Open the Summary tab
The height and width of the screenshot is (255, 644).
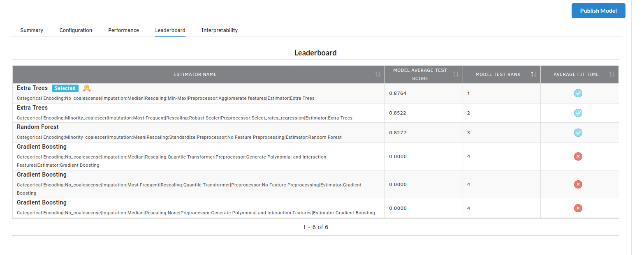coord(32,30)
